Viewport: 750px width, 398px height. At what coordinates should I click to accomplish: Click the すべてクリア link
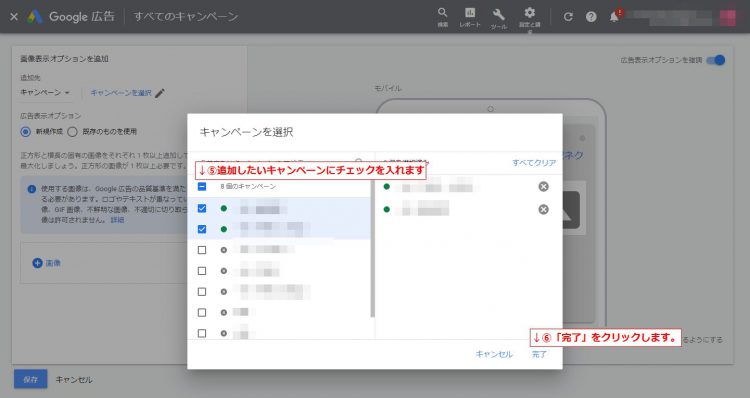coord(534,163)
